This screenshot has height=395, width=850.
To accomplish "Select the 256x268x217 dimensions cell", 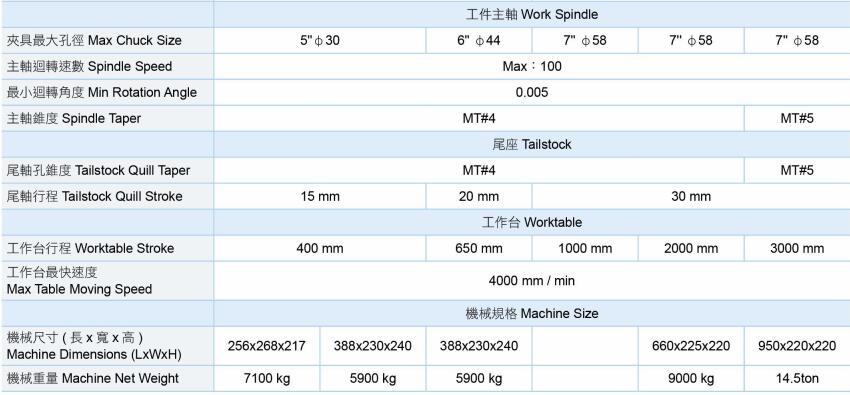I will click(x=267, y=346).
